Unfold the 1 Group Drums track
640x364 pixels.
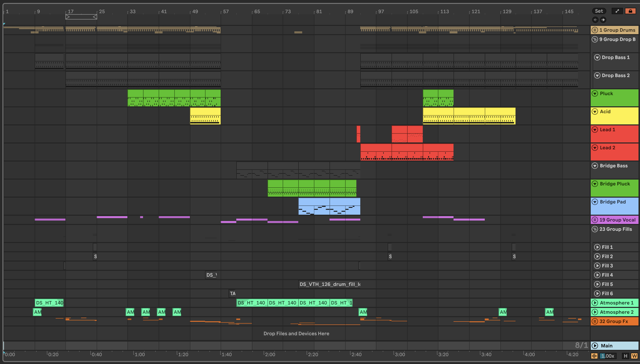595,30
